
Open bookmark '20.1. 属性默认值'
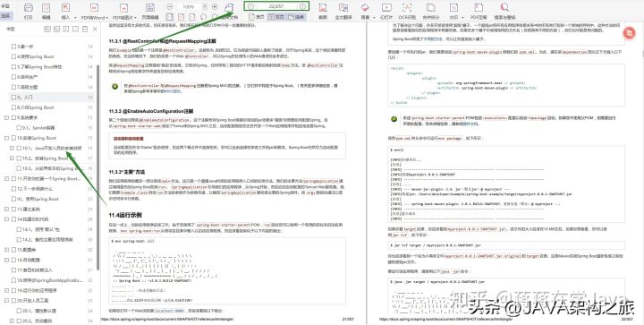pos(39,311)
